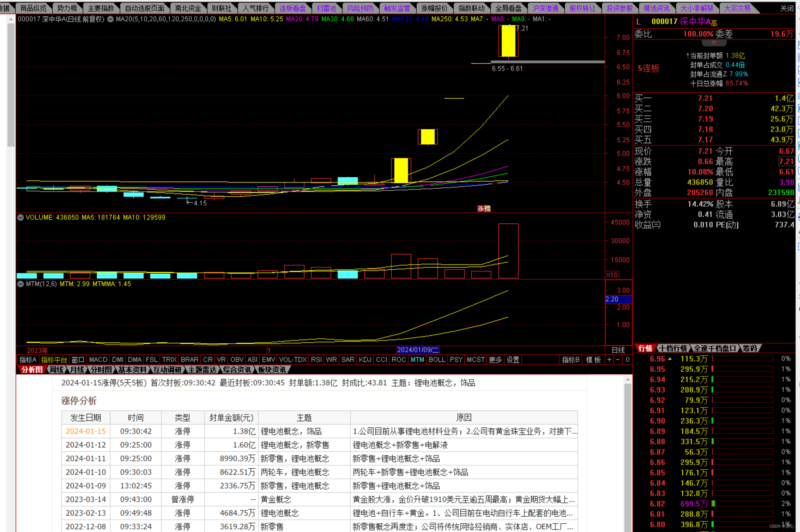The width and height of the screenshot is (800, 532).
Task: Click the 涨榜 marker on the chart
Action: [484, 209]
